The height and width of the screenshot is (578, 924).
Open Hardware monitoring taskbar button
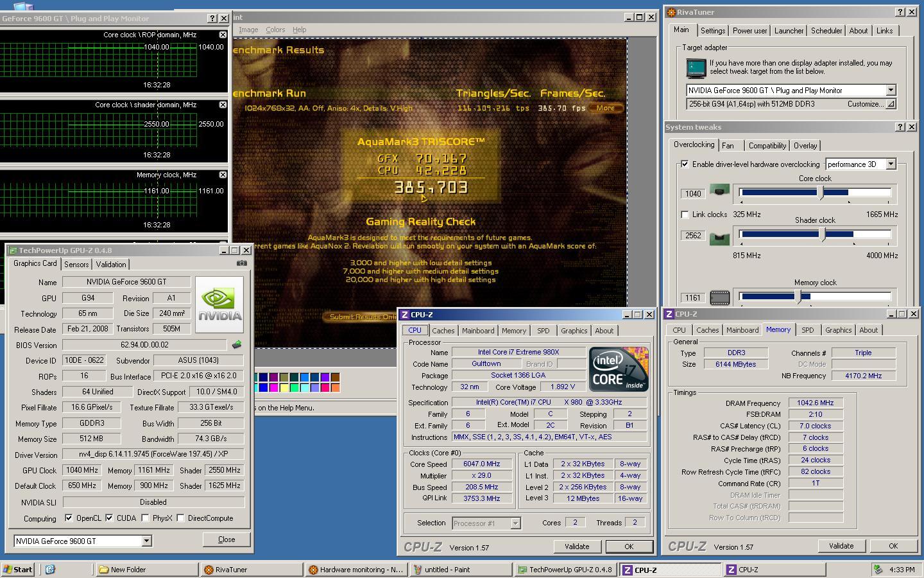[x=356, y=569]
